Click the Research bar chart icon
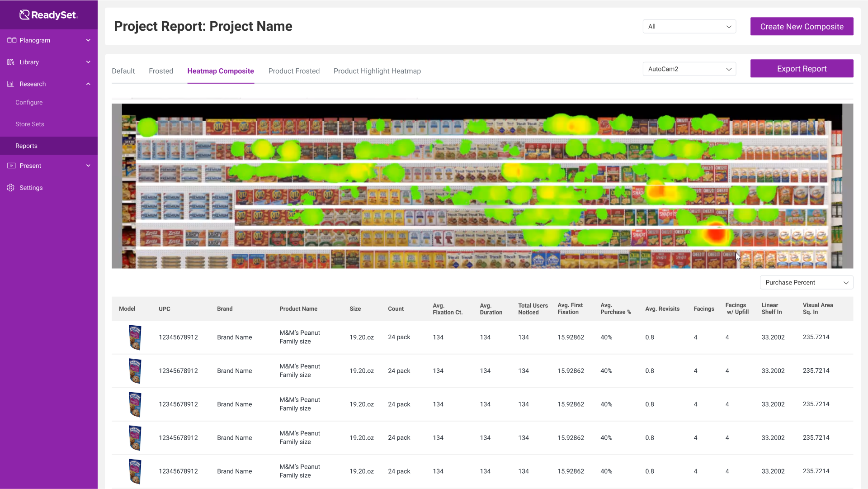868x489 pixels. coord(11,84)
